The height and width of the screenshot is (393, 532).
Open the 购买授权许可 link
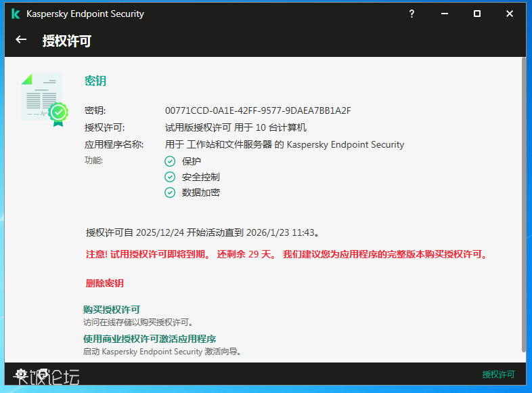tap(112, 310)
